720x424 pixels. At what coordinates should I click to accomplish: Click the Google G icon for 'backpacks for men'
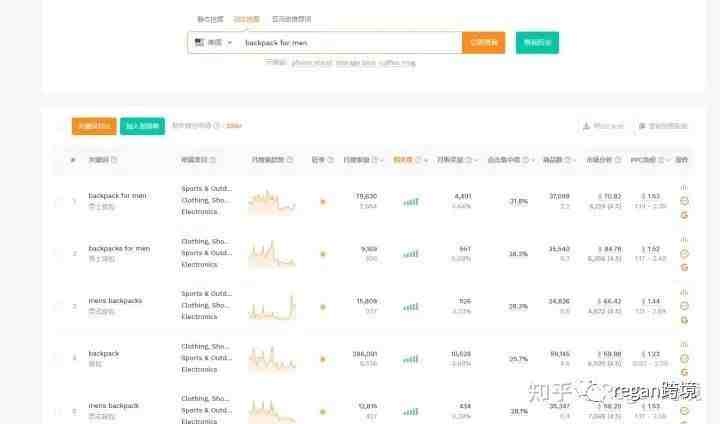pos(684,267)
